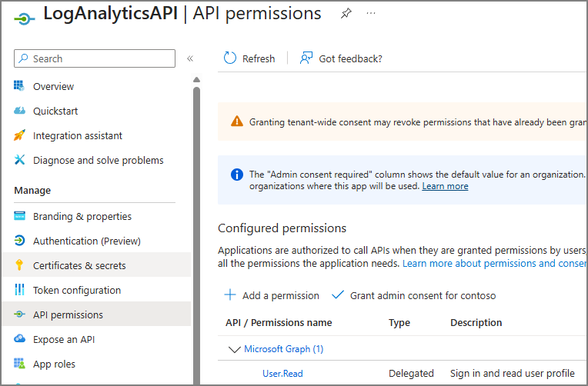Viewport: 588px width, 386px height.
Task: Click the Certificates & secrets key icon
Action: tap(20, 265)
